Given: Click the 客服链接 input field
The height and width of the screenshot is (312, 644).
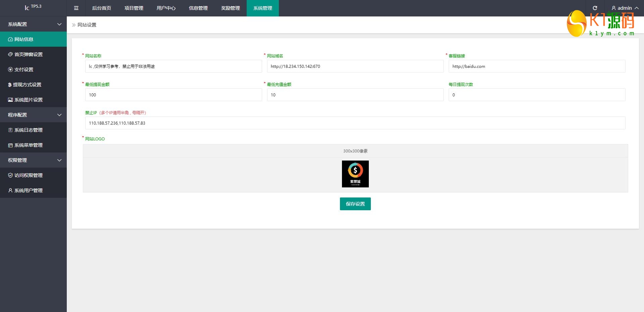Looking at the screenshot, I should 537,66.
